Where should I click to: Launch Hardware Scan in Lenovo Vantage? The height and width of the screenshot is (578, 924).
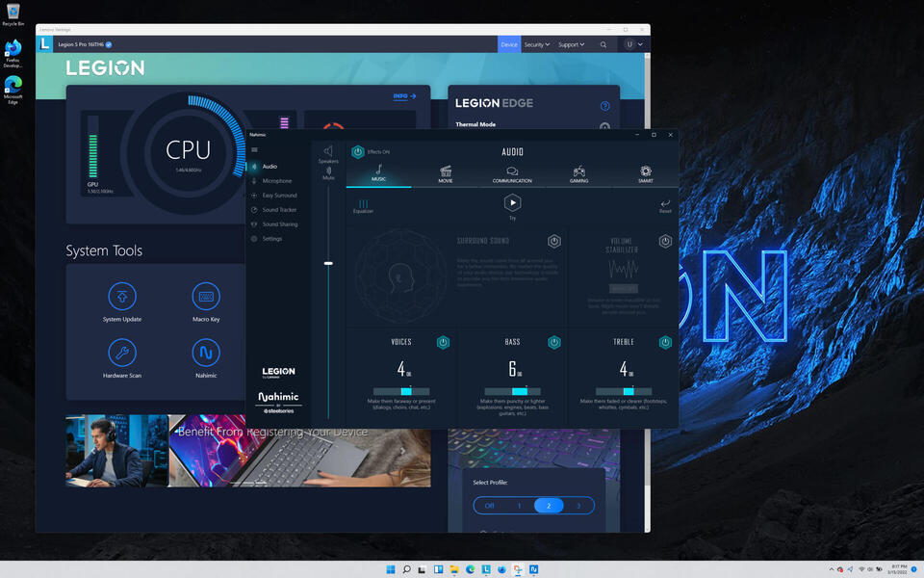(122, 358)
